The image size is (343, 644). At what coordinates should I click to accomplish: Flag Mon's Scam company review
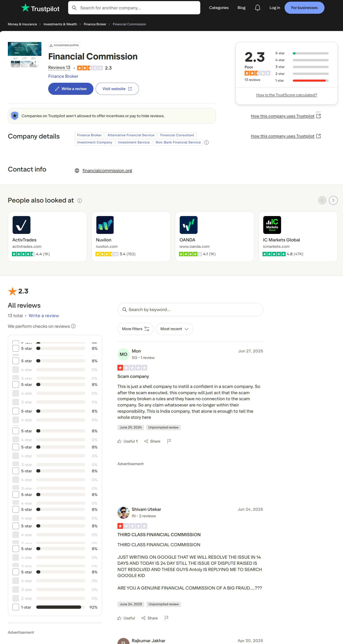169,441
